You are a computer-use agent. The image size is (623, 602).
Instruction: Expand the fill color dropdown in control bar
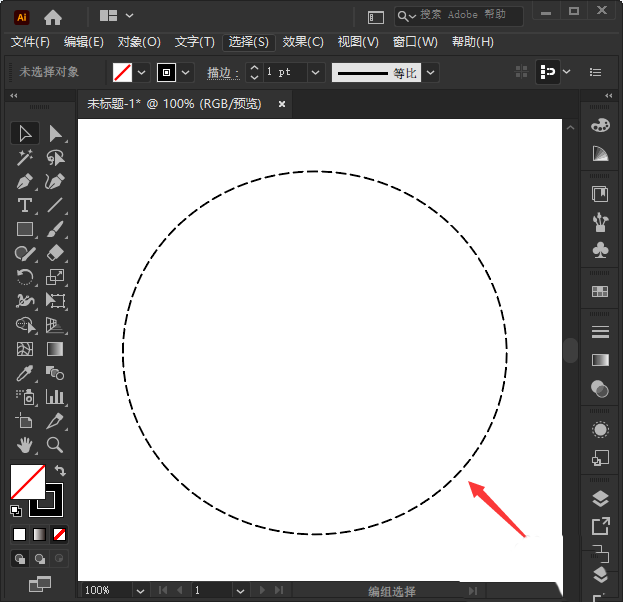pos(141,72)
